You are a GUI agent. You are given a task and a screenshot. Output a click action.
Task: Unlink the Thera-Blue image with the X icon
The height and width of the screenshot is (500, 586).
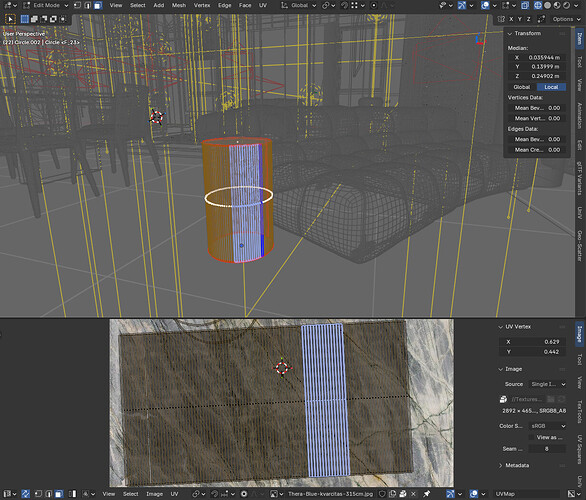[x=413, y=494]
